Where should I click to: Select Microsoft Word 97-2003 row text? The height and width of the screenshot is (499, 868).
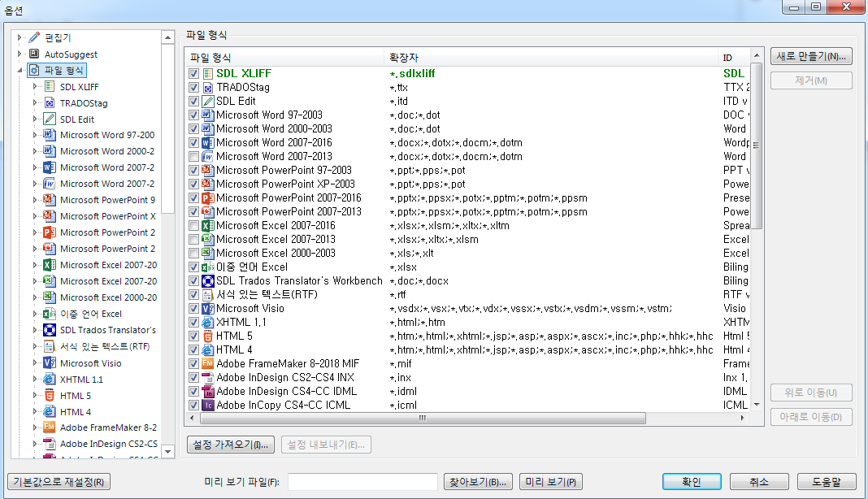tap(269, 115)
